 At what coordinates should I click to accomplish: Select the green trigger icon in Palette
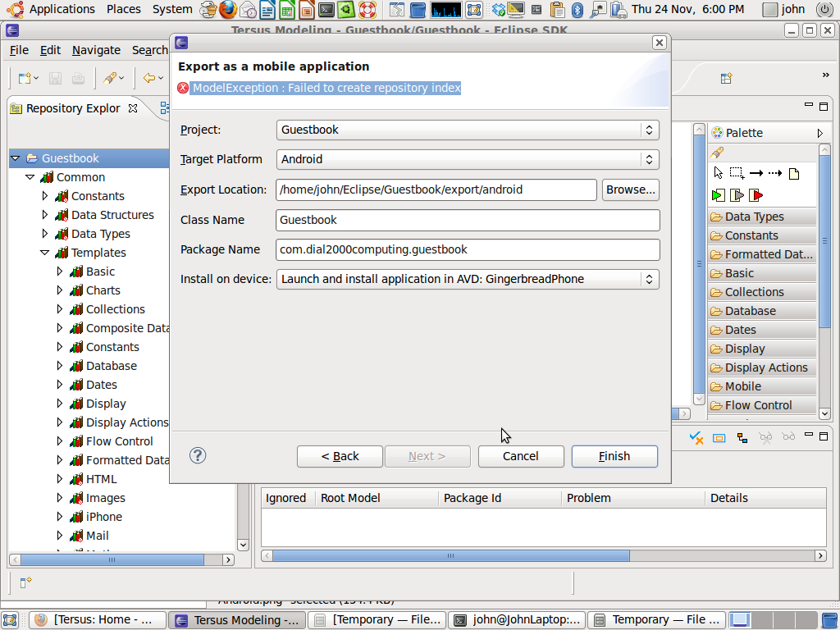pyautogui.click(x=719, y=195)
